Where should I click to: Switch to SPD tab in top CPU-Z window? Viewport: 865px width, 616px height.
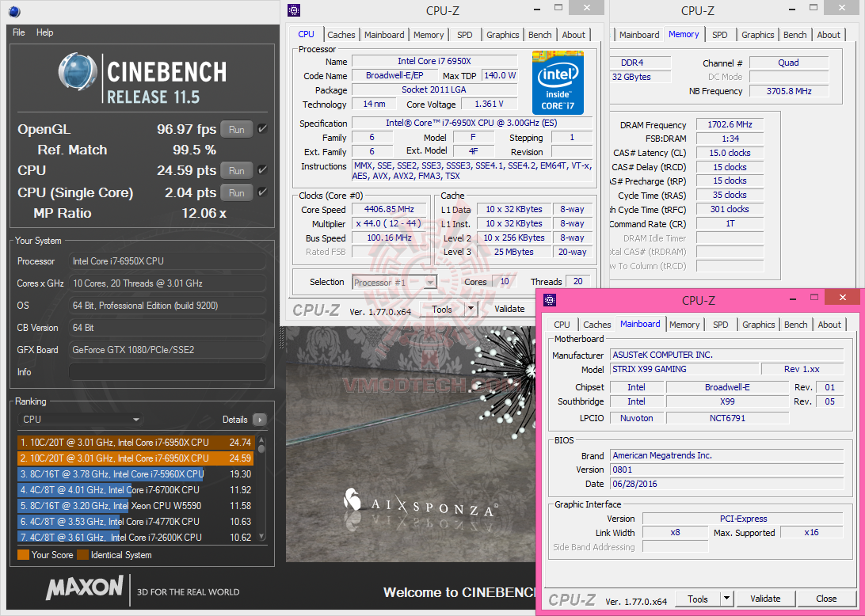tap(464, 35)
